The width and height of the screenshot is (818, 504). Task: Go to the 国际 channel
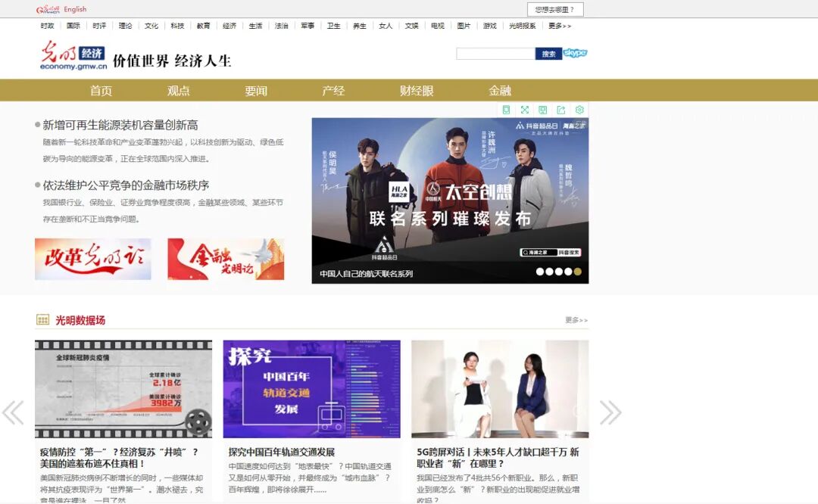73,26
